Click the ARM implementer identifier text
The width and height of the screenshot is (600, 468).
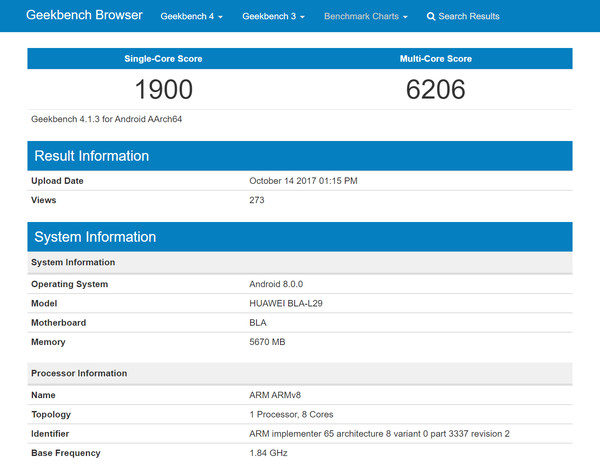[x=379, y=434]
